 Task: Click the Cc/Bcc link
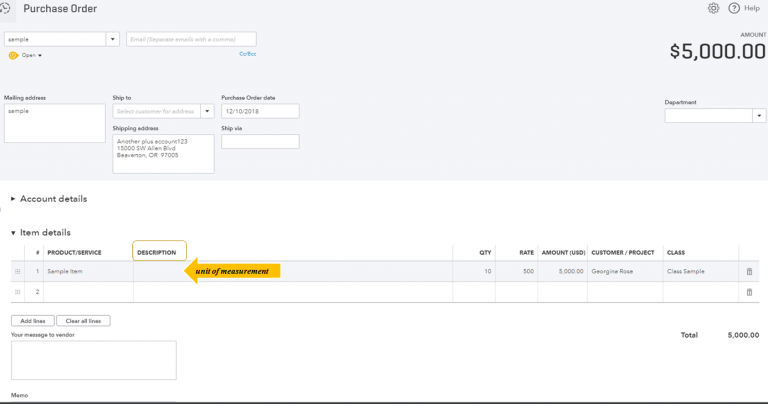pos(247,54)
